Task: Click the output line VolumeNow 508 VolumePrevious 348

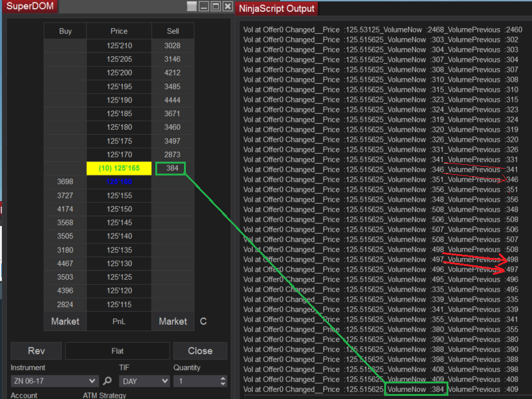Action: pyautogui.click(x=380, y=210)
